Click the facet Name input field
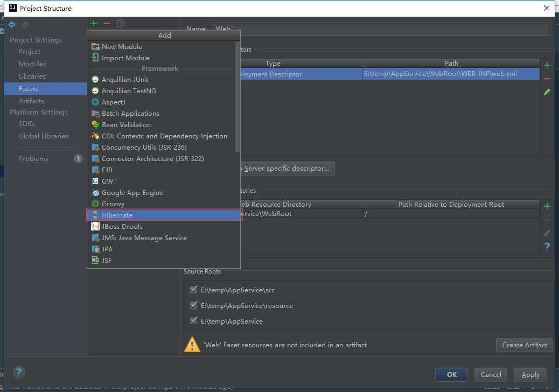The width and height of the screenshot is (559, 392). [x=381, y=29]
